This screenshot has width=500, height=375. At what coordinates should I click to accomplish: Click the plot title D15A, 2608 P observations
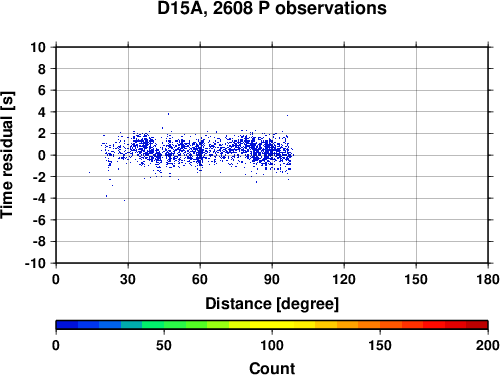click(272, 8)
